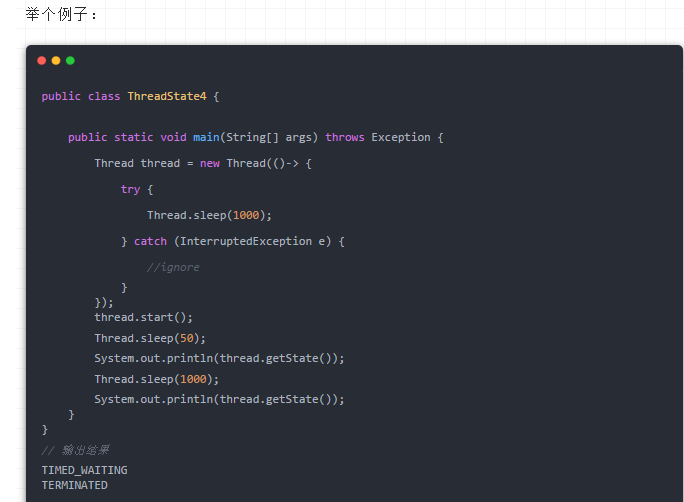Click the green dot in code window

point(70,61)
